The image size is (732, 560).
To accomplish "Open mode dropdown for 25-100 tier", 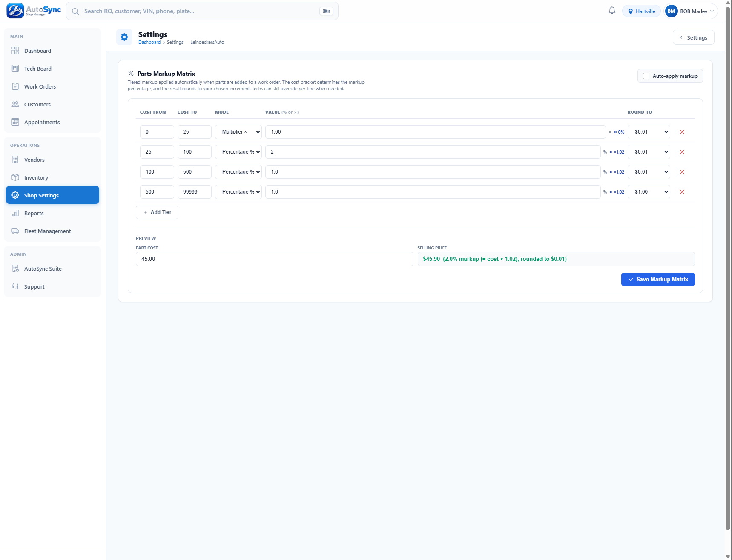I will click(x=238, y=152).
